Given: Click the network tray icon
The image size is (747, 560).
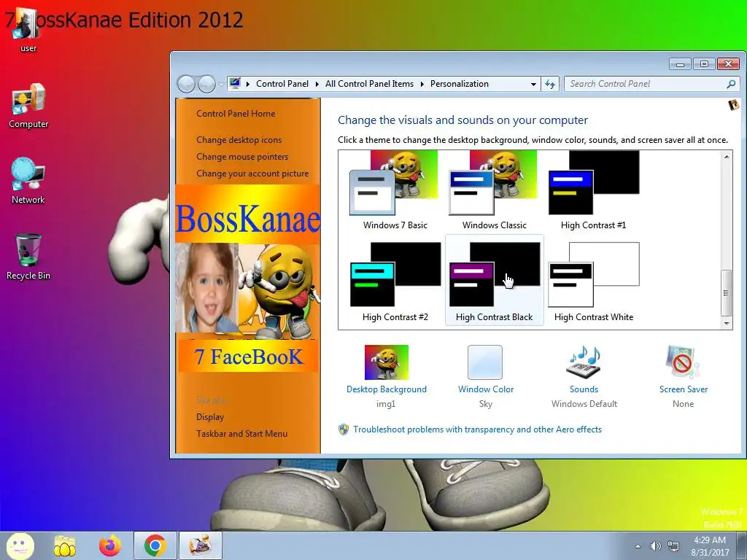Looking at the screenshot, I should (x=673, y=546).
